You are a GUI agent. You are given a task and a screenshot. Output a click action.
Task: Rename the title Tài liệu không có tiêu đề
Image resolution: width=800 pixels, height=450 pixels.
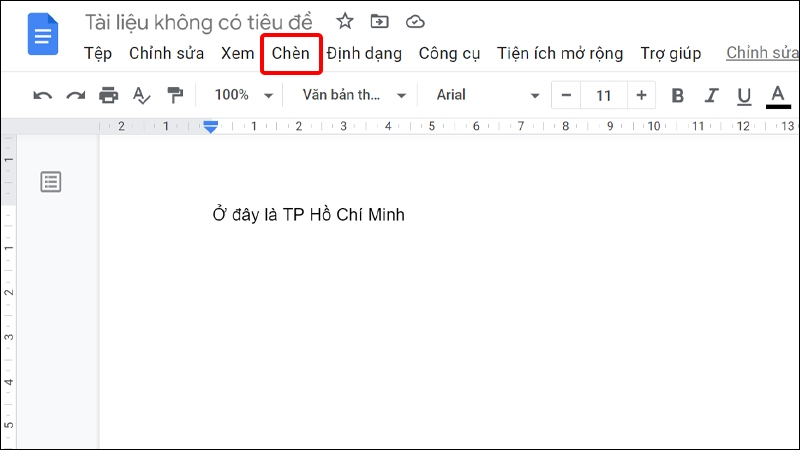click(198, 22)
